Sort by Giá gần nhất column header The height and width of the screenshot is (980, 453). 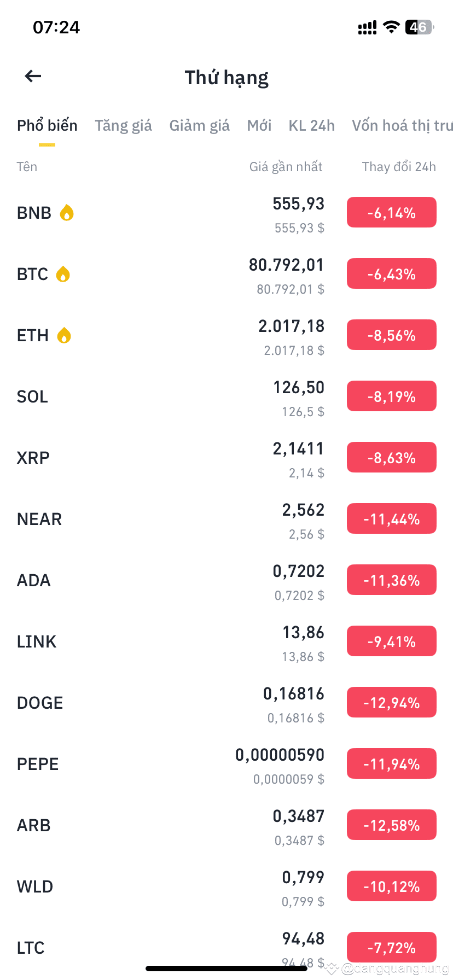[286, 167]
